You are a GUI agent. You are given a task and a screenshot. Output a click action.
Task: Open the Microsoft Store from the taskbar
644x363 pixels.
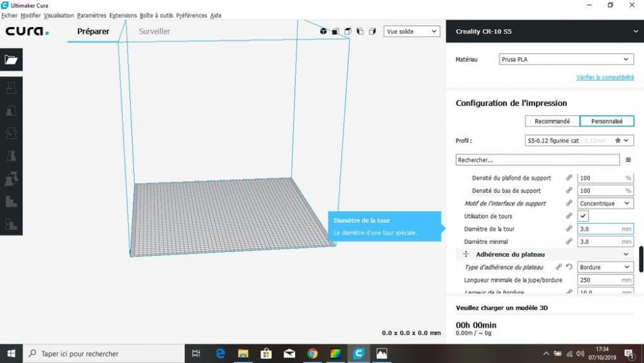pos(266,353)
